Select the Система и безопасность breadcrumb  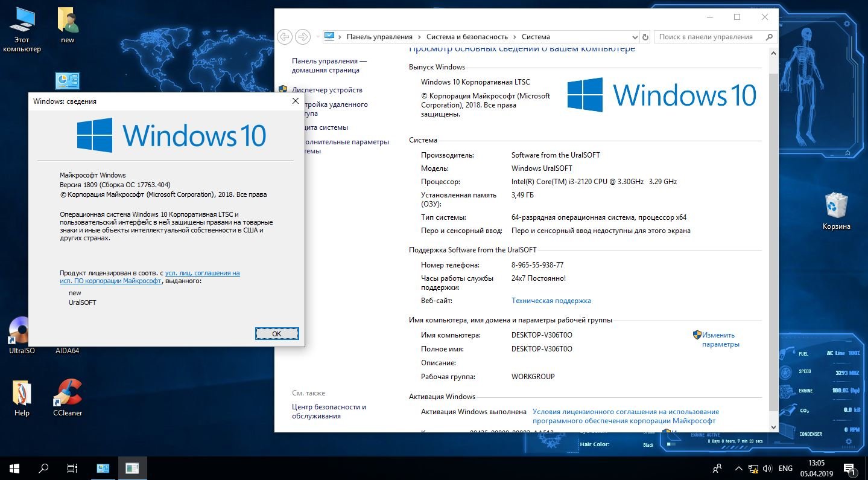coord(467,37)
